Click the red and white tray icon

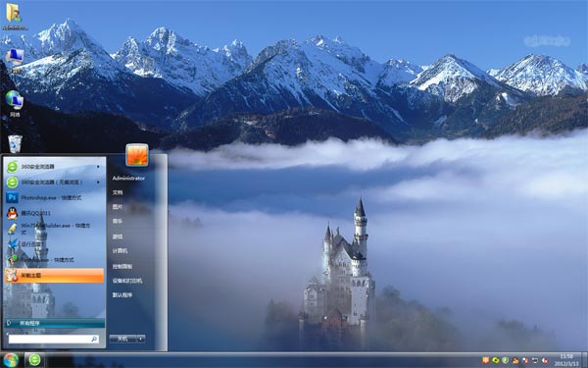click(x=525, y=360)
